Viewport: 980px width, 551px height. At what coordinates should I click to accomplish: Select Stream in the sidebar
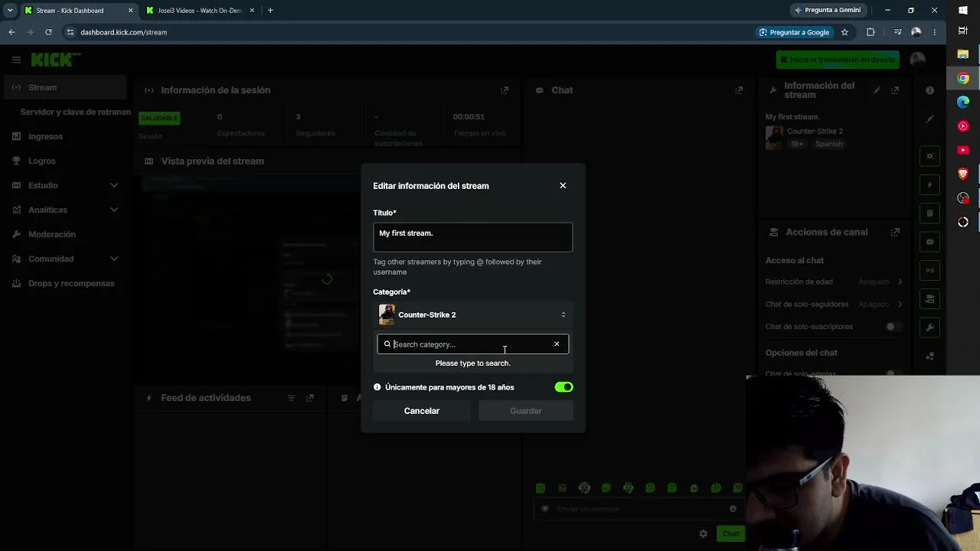pyautogui.click(x=65, y=87)
